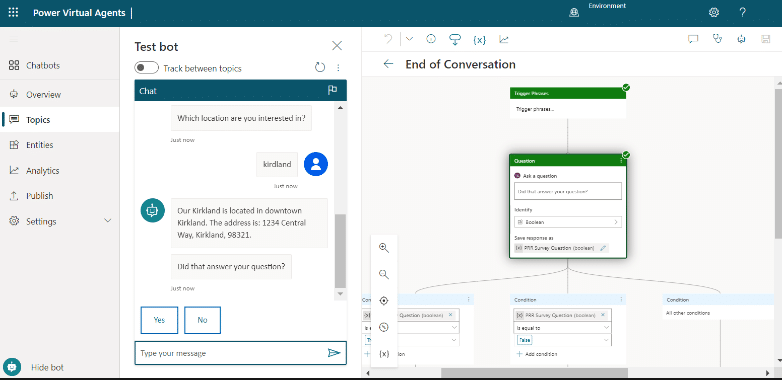The width and height of the screenshot is (782, 380).
Task: Open the variables {x} toolbar icon
Action: tap(479, 39)
